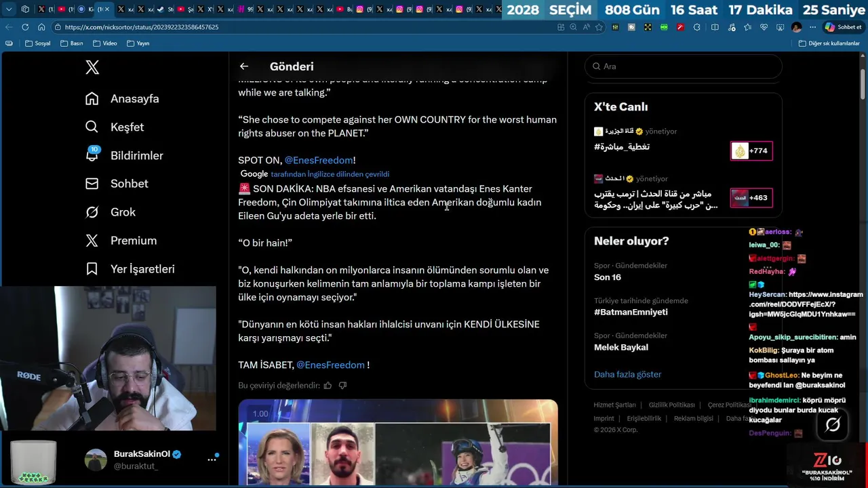
Task: Open the equalizer extension icon
Action: tap(616, 27)
